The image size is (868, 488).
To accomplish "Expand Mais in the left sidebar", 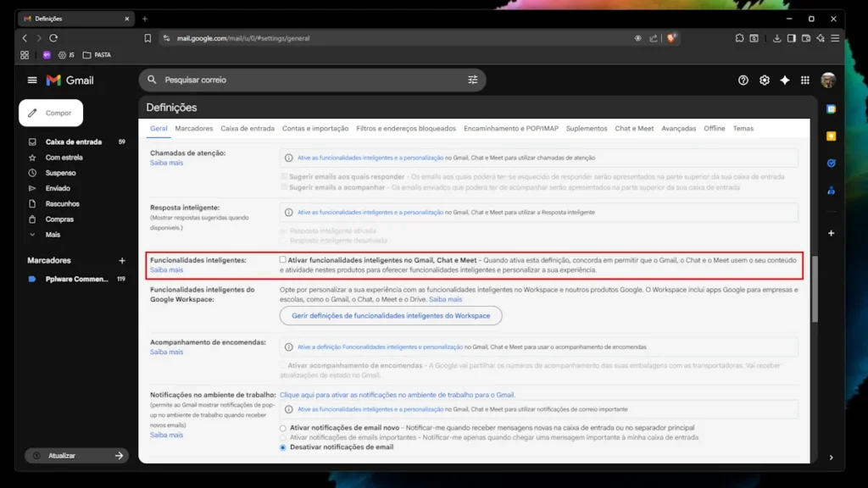I will tap(53, 235).
